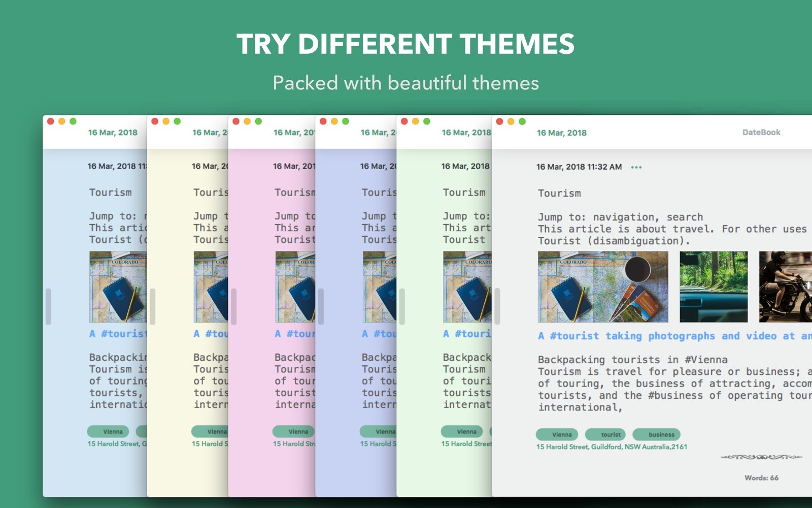812x508 pixels.
Task: Click the DateBook app title
Action: point(761,132)
